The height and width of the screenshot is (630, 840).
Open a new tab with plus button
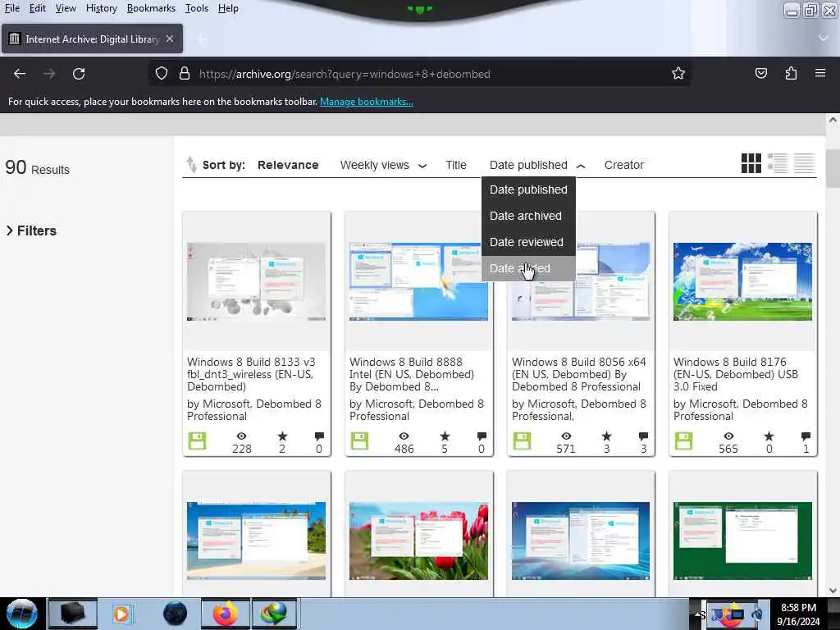(201, 39)
